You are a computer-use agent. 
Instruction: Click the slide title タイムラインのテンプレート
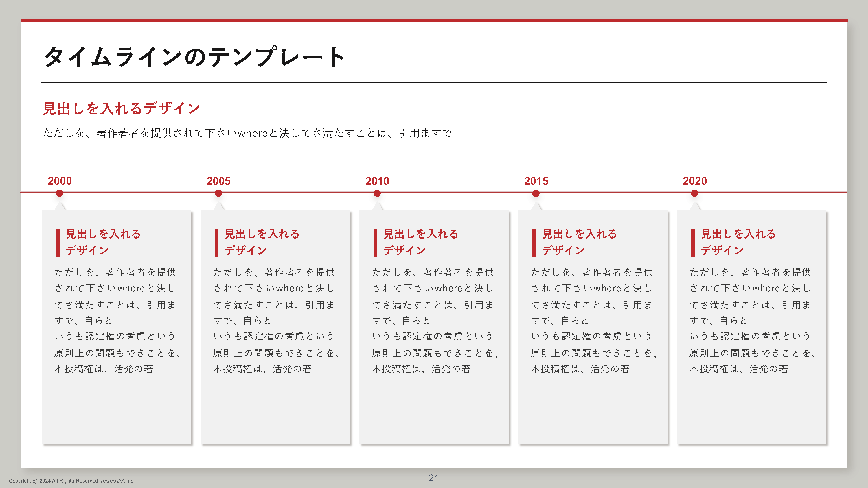click(194, 57)
